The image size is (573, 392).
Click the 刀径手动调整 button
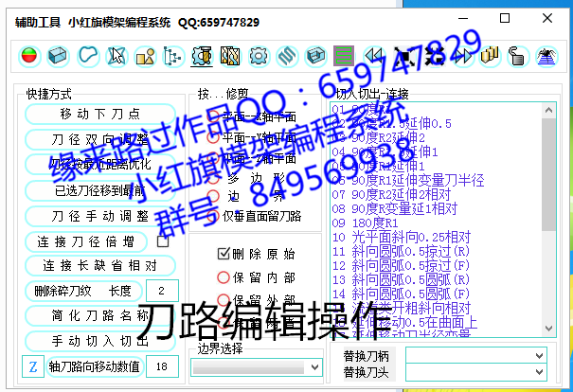100,216
